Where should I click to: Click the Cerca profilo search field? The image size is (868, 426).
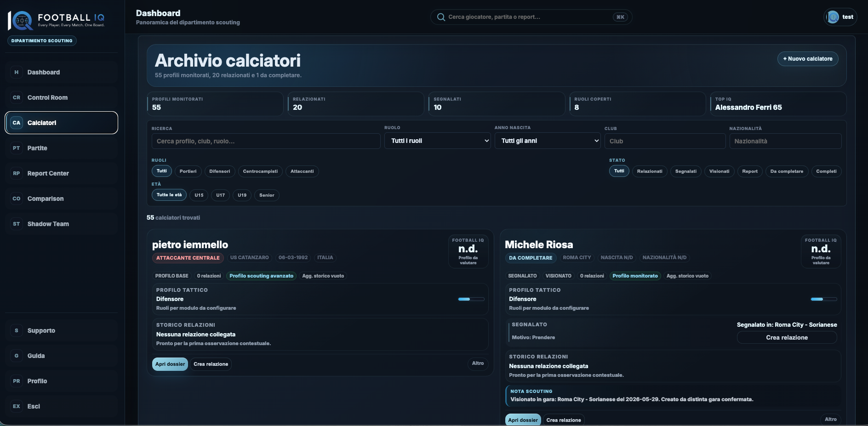click(266, 141)
